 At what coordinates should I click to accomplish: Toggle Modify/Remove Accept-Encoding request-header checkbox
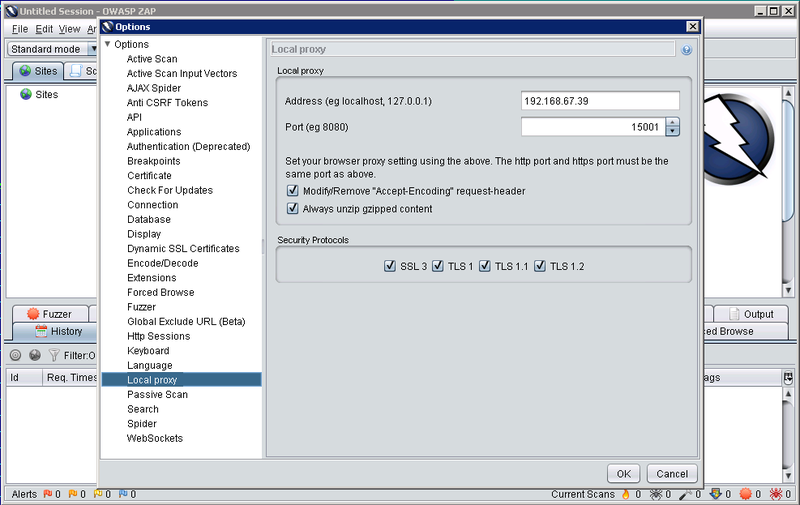(x=292, y=191)
